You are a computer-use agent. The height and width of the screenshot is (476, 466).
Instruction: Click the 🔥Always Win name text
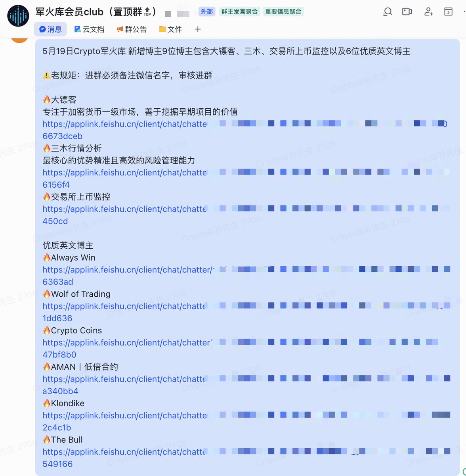[69, 258]
